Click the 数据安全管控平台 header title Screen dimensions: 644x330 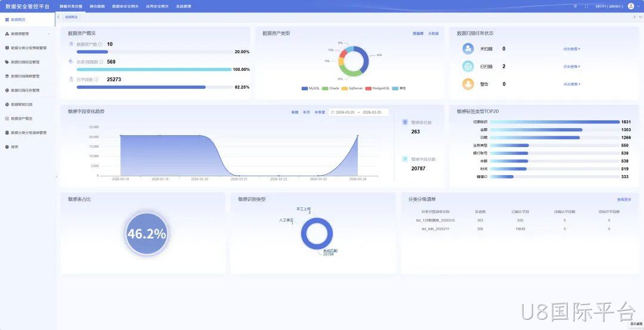click(x=27, y=6)
